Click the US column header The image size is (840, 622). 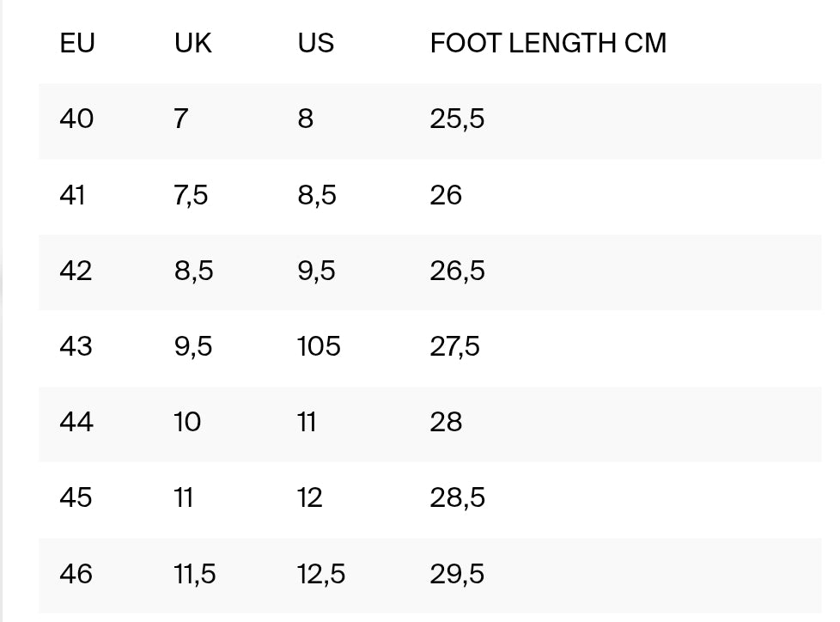tap(315, 43)
